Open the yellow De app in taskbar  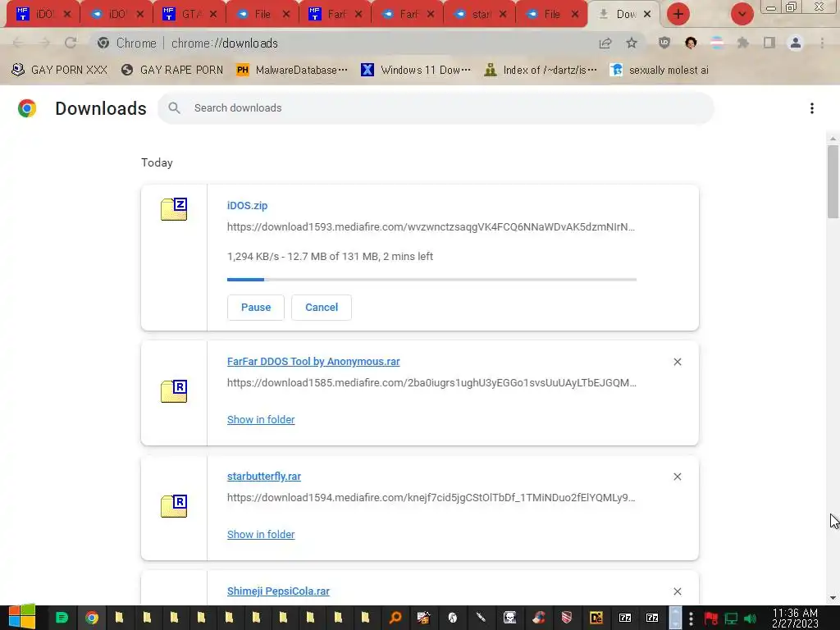(596, 618)
